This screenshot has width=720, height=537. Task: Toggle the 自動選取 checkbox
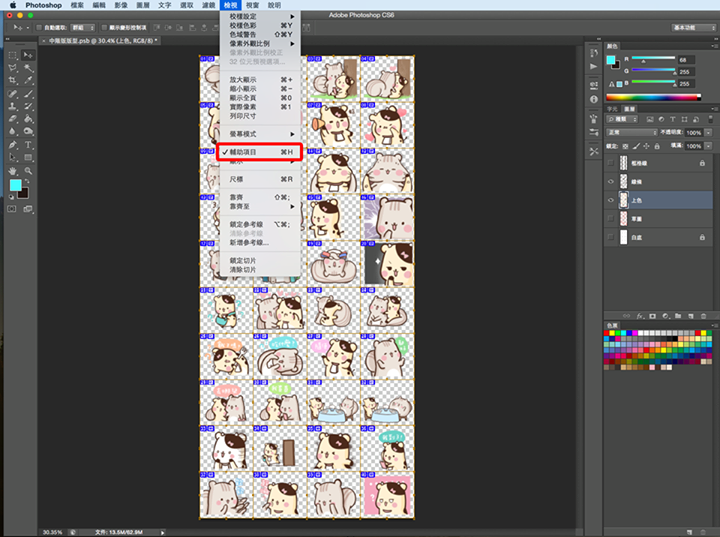39,28
